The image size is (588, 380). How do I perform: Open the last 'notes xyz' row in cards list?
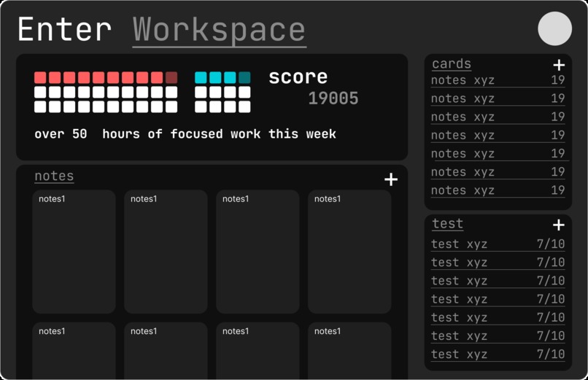pyautogui.click(x=498, y=190)
